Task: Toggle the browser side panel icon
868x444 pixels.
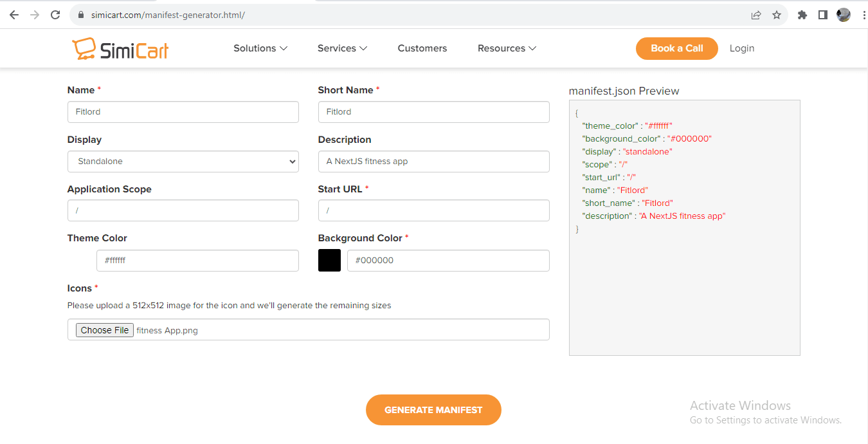Action: [822, 15]
